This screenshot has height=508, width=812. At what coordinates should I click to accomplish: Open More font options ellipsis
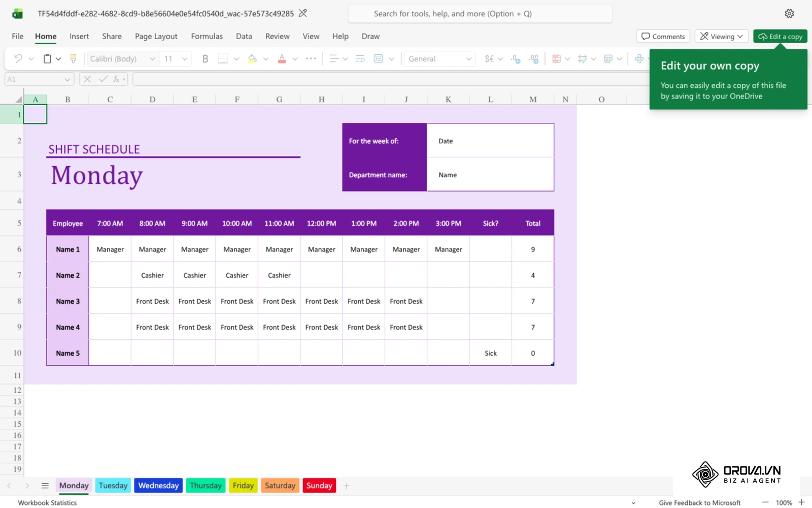click(311, 59)
